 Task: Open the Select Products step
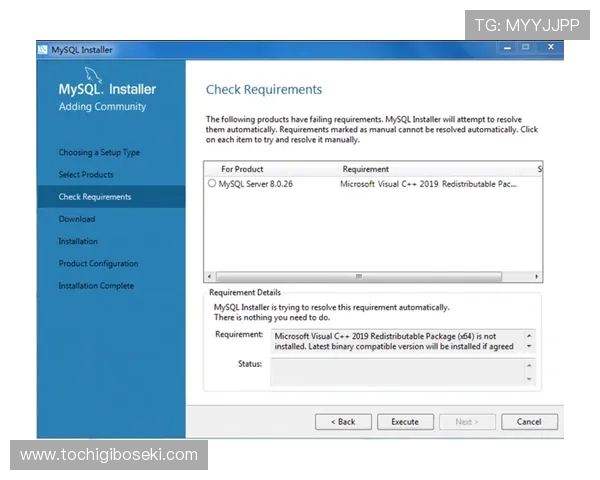point(85,175)
